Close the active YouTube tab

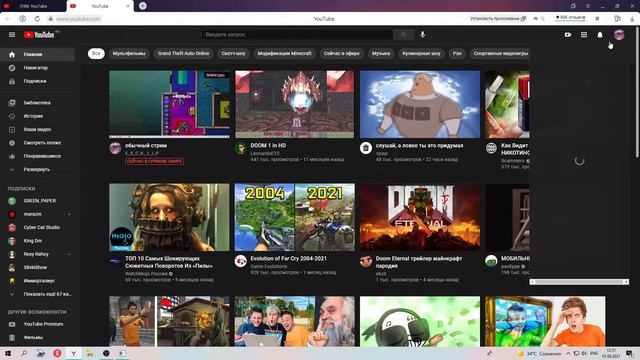coord(128,6)
